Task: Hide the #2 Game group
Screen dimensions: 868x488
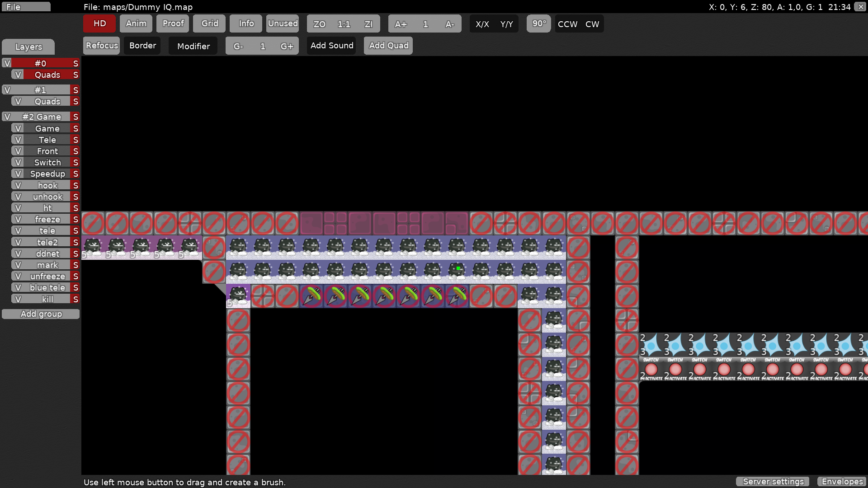Action: 7,117
